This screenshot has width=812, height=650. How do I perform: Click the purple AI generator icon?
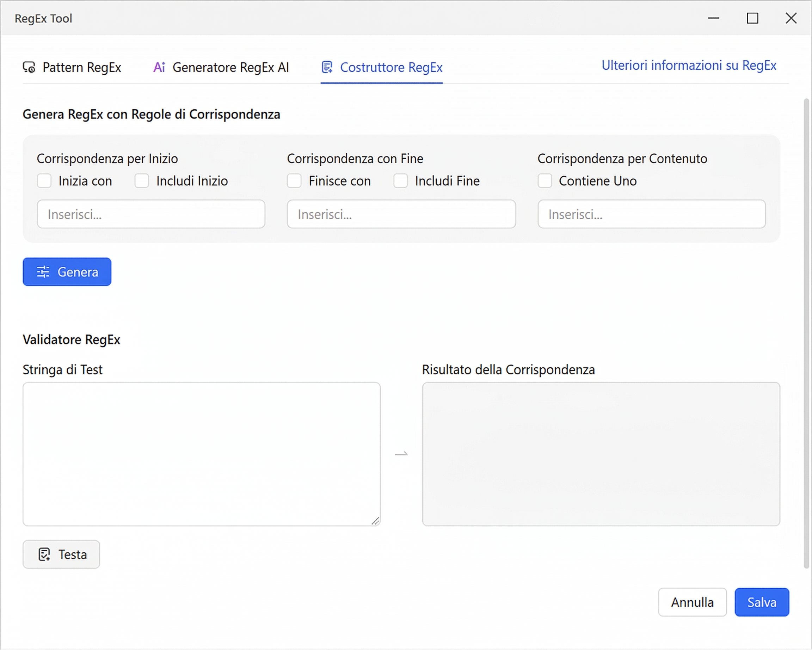point(159,67)
